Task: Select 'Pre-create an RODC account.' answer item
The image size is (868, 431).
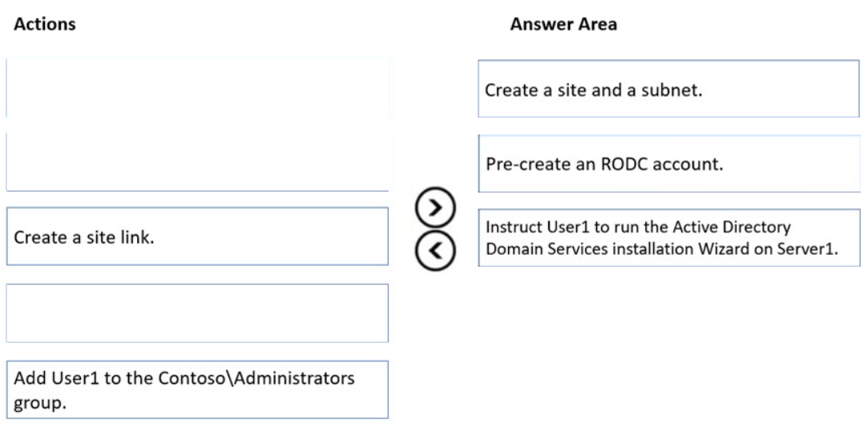Action: coord(668,163)
